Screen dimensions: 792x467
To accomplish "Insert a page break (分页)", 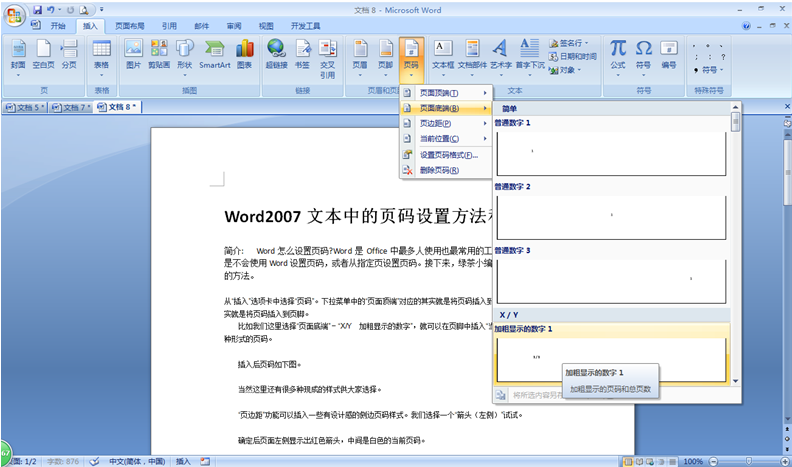I will 69,55.
